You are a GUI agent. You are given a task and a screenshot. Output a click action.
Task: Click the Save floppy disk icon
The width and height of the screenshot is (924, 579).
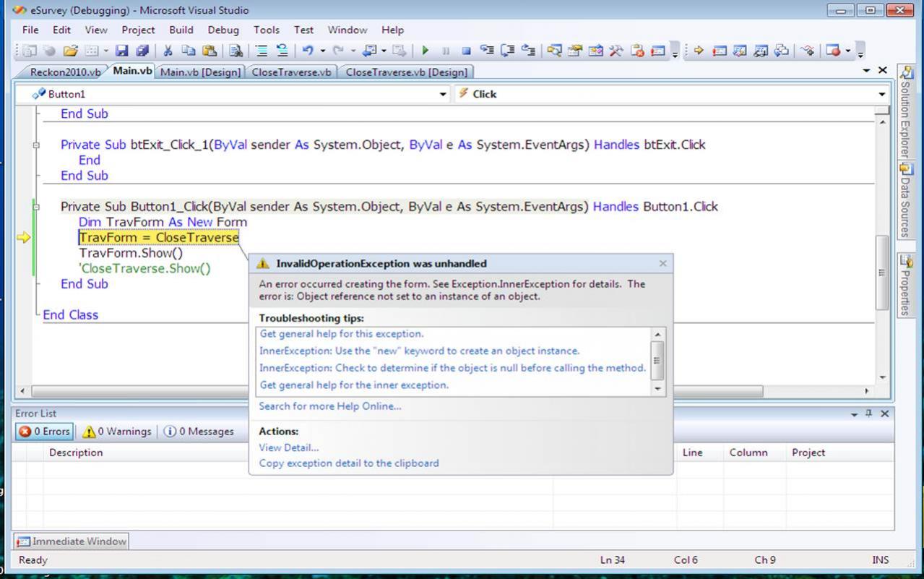(x=121, y=51)
